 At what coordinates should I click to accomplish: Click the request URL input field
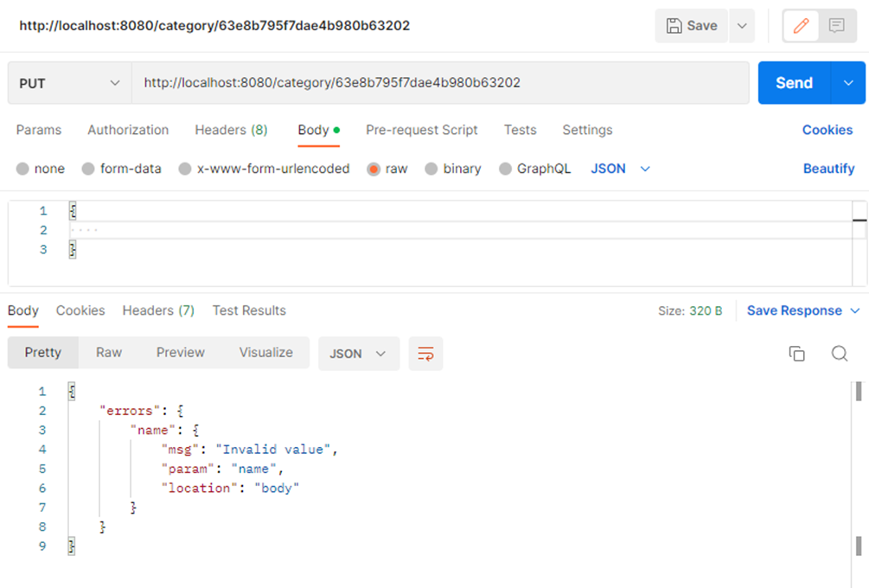tap(439, 83)
